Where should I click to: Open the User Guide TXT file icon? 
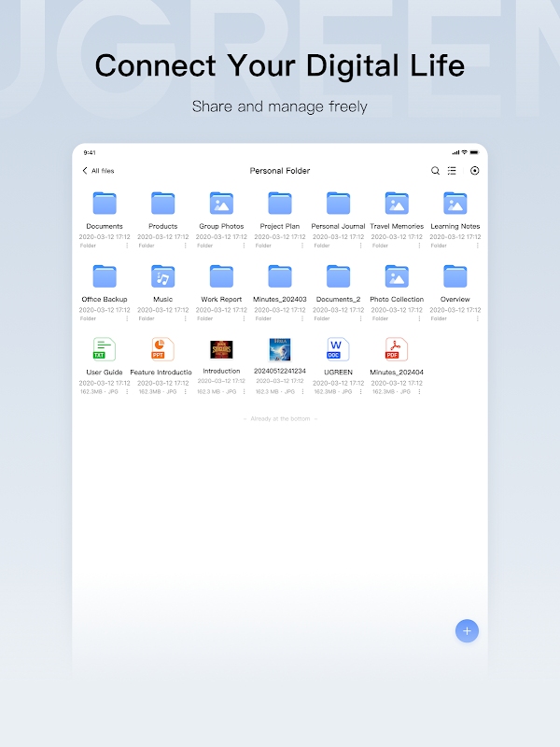105,349
